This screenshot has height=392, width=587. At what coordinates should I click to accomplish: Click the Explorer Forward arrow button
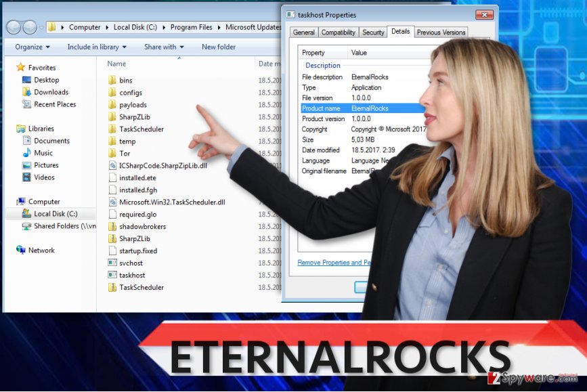[x=30, y=27]
